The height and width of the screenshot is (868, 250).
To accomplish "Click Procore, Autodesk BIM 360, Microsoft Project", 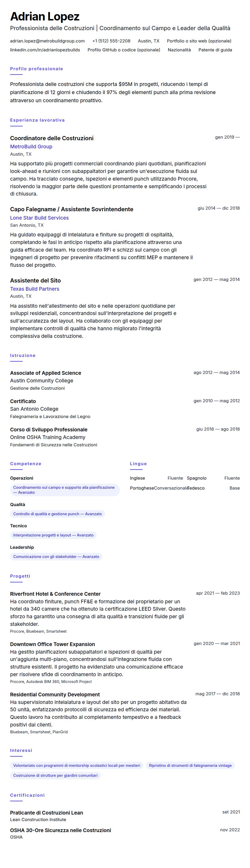I will (51, 681).
